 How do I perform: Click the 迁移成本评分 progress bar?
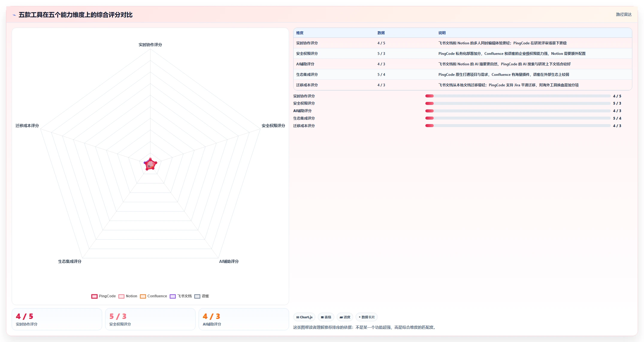518,126
